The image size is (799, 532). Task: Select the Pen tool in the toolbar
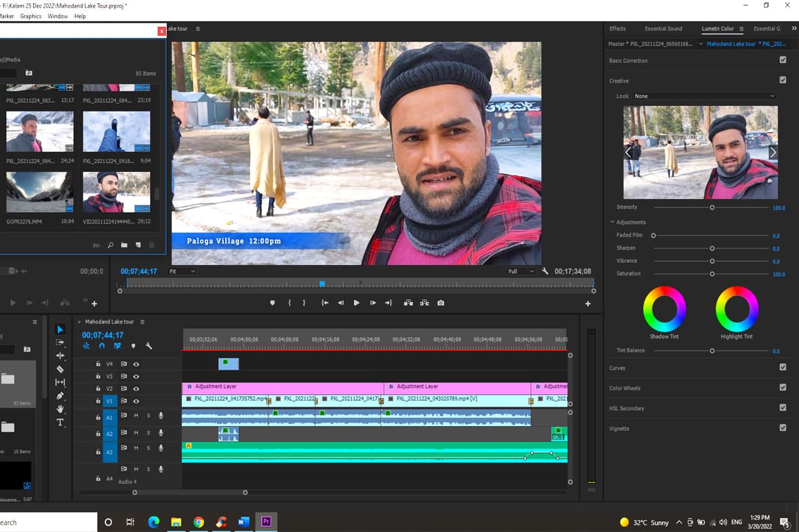point(60,396)
